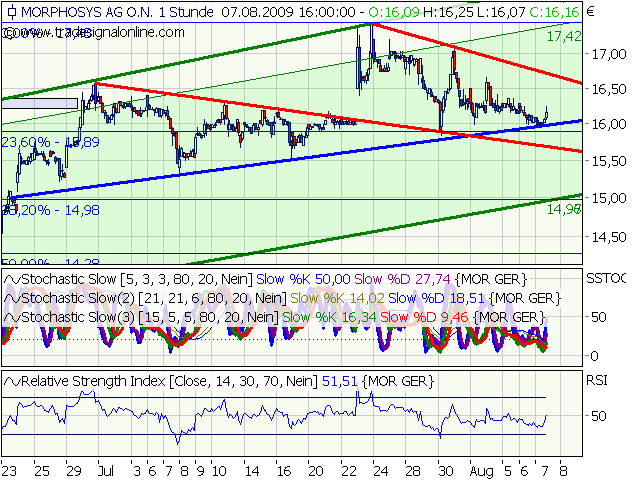Select the Stochastic Slow [5, 3, 3, 80, 20, Nein] label
This screenshot has width=640, height=480.
pos(137,280)
